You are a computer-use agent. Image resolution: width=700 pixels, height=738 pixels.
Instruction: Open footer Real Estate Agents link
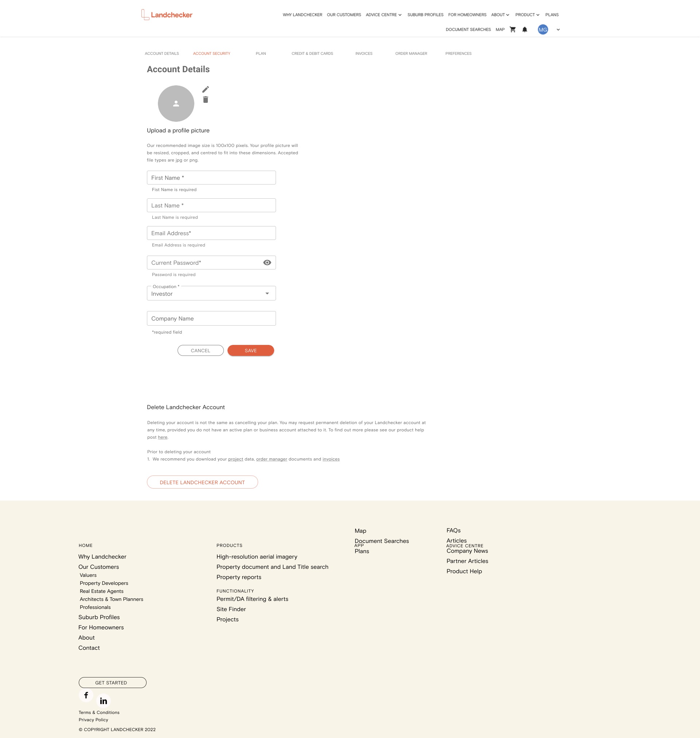point(101,591)
